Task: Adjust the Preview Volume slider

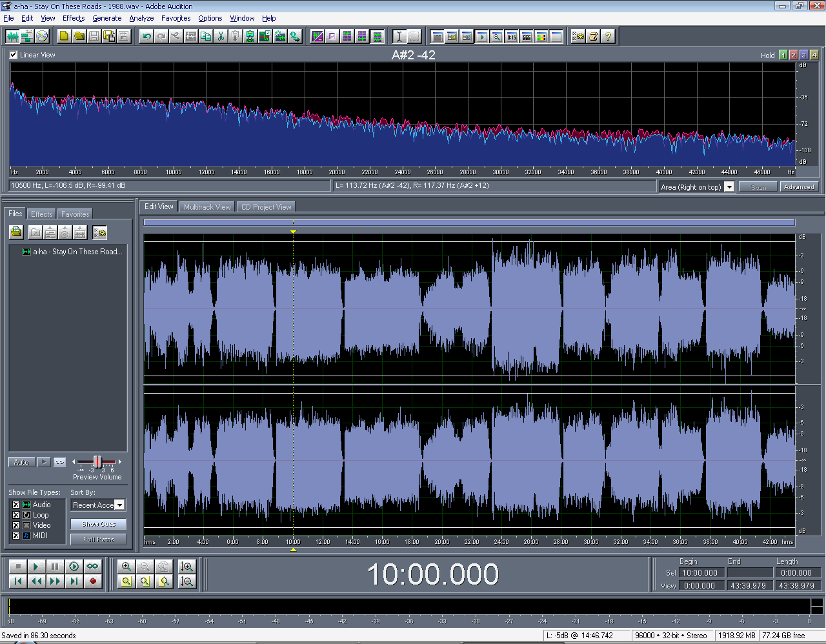Action: click(97, 461)
